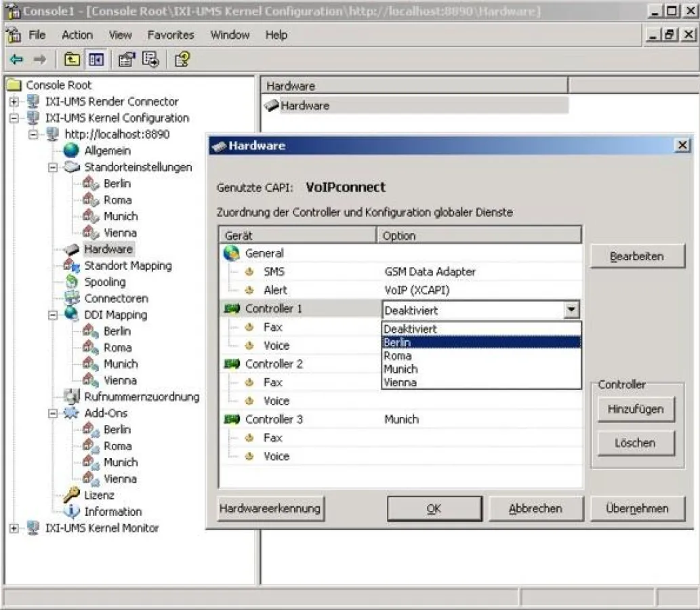This screenshot has height=610, width=700.
Task: Collapse the Standorteinstellungen tree node
Action: pyautogui.click(x=52, y=167)
